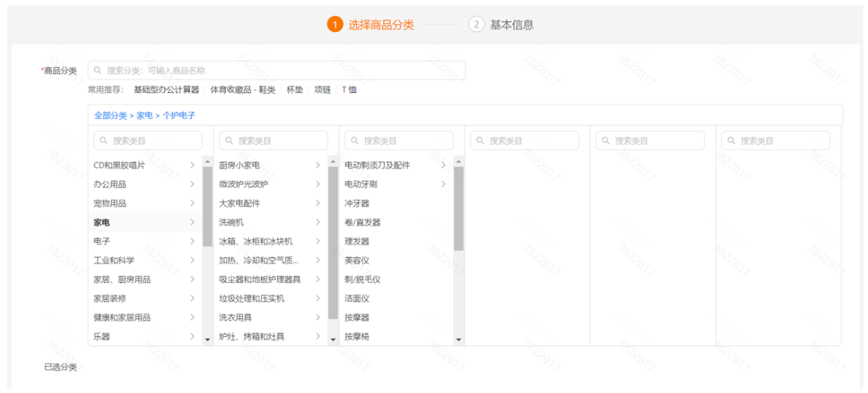Click scroll-down arrow of first category column

pos(207,340)
